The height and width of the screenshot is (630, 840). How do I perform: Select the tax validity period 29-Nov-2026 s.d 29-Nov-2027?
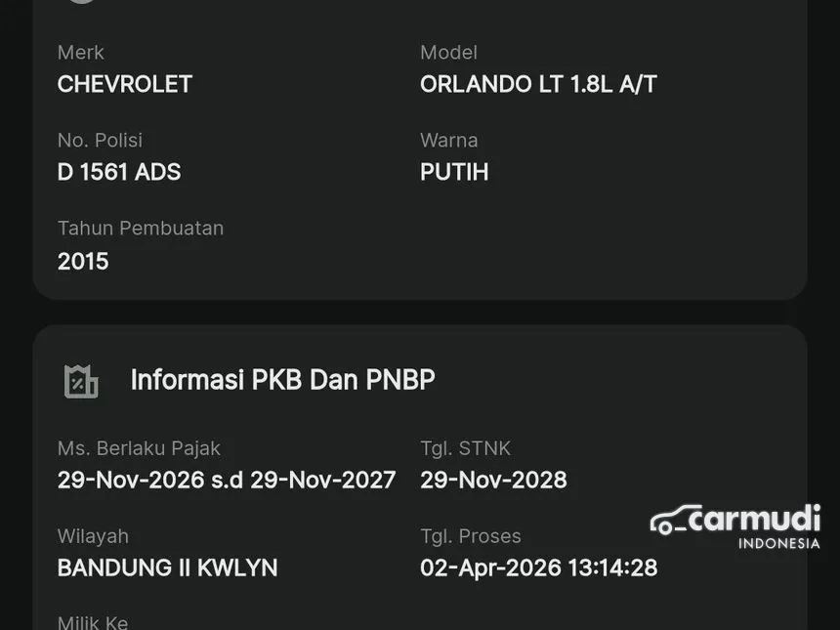(227, 480)
